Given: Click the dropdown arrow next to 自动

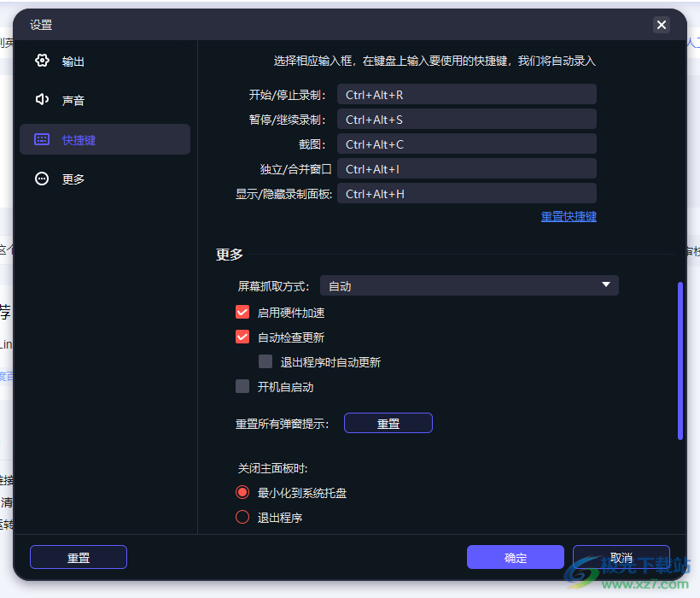Looking at the screenshot, I should (606, 285).
